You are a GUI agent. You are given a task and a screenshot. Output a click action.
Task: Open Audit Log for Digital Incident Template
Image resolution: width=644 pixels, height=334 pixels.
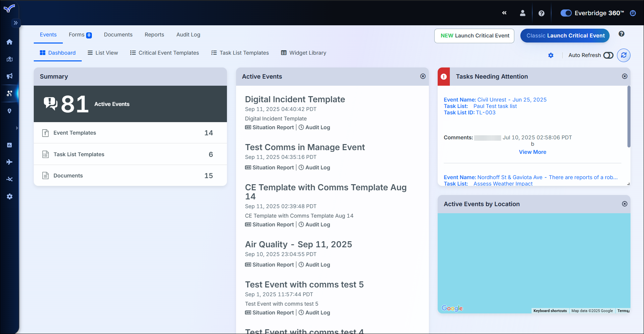click(x=314, y=128)
